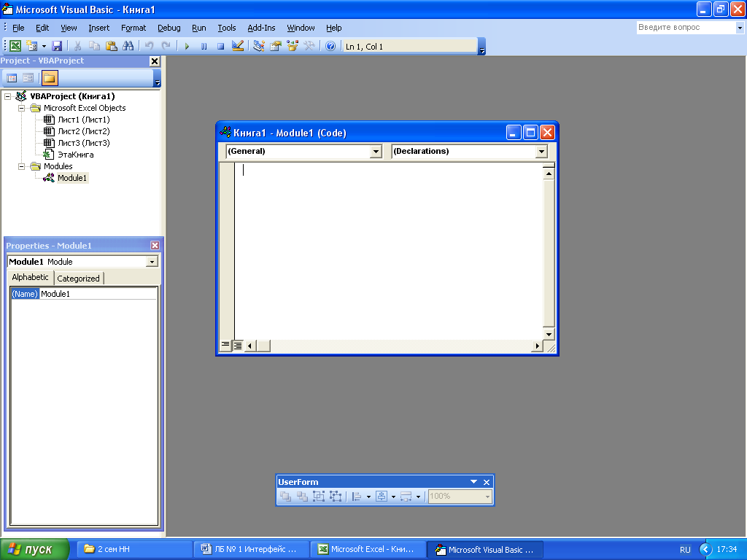The width and height of the screenshot is (747, 560).
Task: Toggle Folders view in Project panel
Action: (50, 77)
